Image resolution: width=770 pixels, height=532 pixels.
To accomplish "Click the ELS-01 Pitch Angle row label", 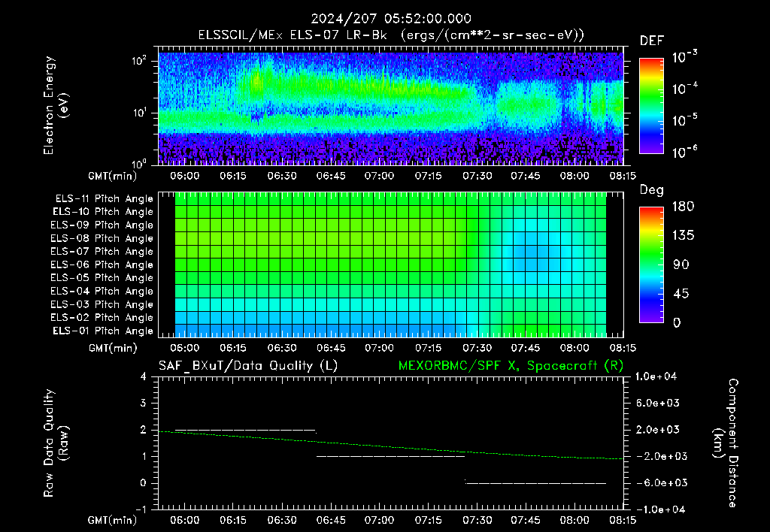I will coord(102,331).
